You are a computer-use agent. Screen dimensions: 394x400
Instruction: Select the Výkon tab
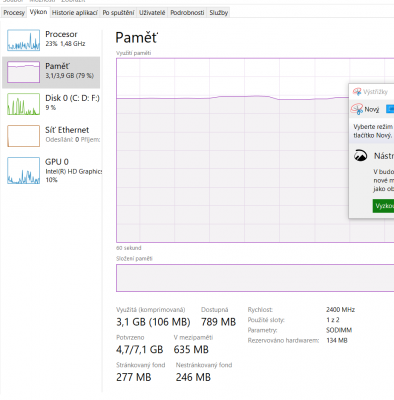(x=38, y=12)
